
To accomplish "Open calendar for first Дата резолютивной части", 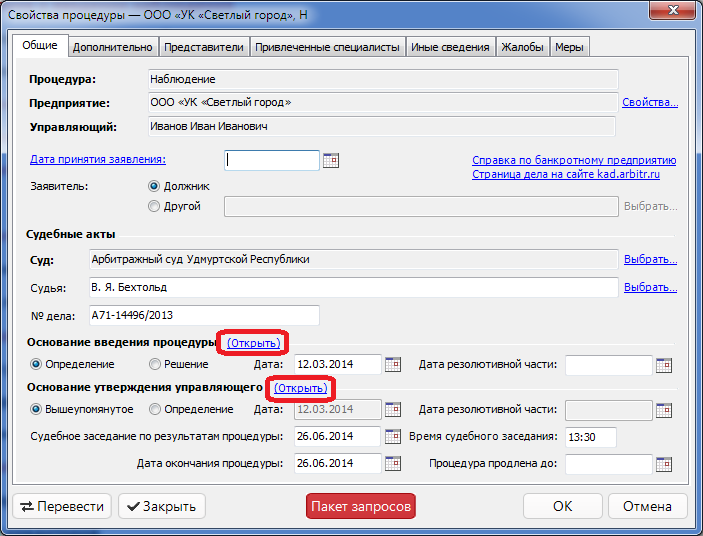I will tap(664, 364).
